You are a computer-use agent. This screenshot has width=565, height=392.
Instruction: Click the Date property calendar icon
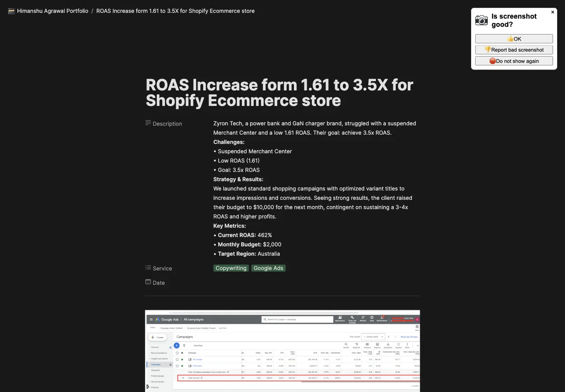point(148,282)
